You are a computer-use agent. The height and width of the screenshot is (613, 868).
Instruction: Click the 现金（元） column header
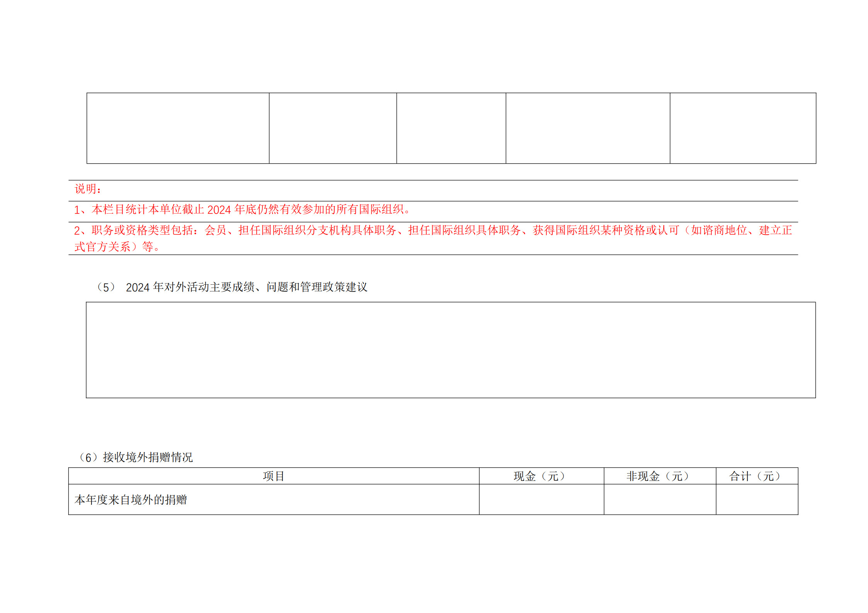(x=541, y=476)
